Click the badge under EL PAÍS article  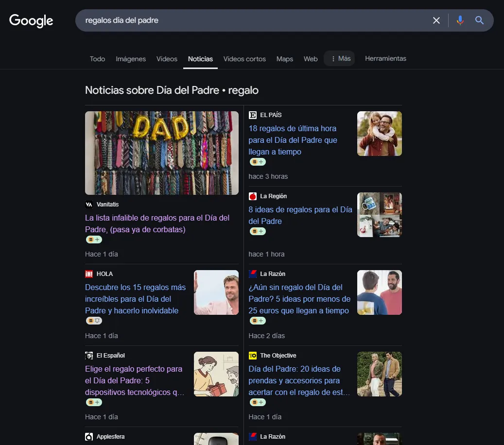[x=258, y=162]
